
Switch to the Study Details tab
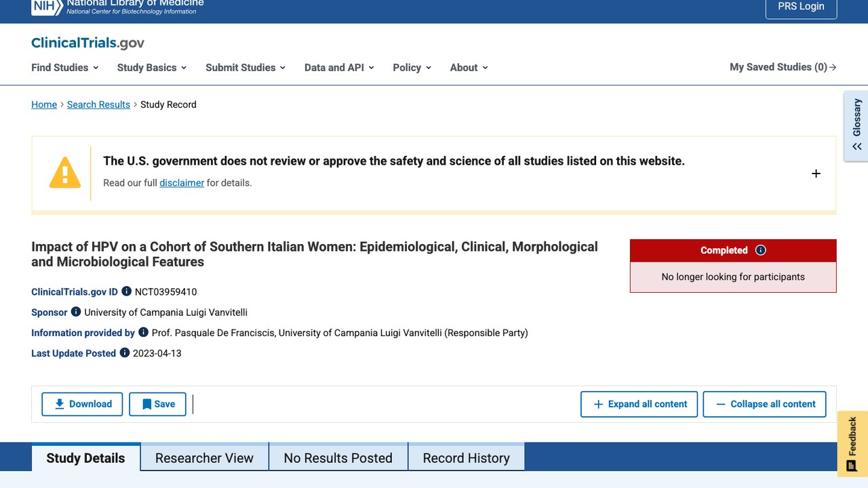tap(86, 457)
